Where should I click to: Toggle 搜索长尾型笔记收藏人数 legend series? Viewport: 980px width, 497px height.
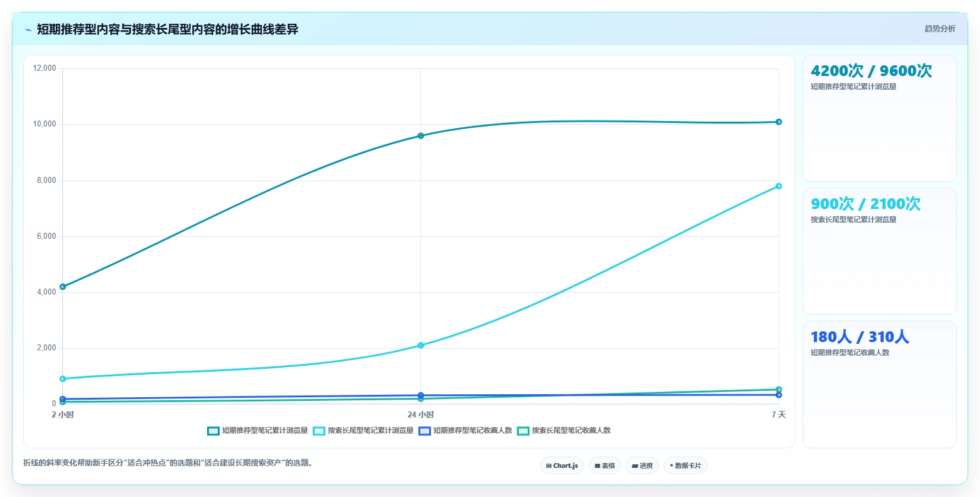pos(564,430)
